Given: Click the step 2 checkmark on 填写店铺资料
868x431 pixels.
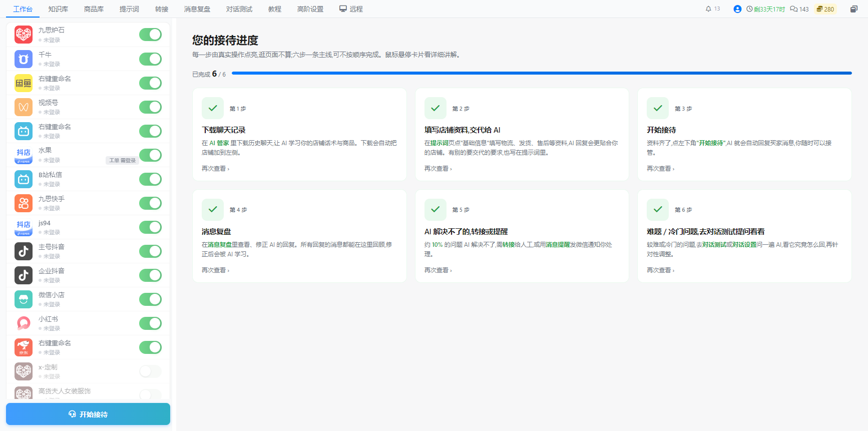Looking at the screenshot, I should [436, 108].
